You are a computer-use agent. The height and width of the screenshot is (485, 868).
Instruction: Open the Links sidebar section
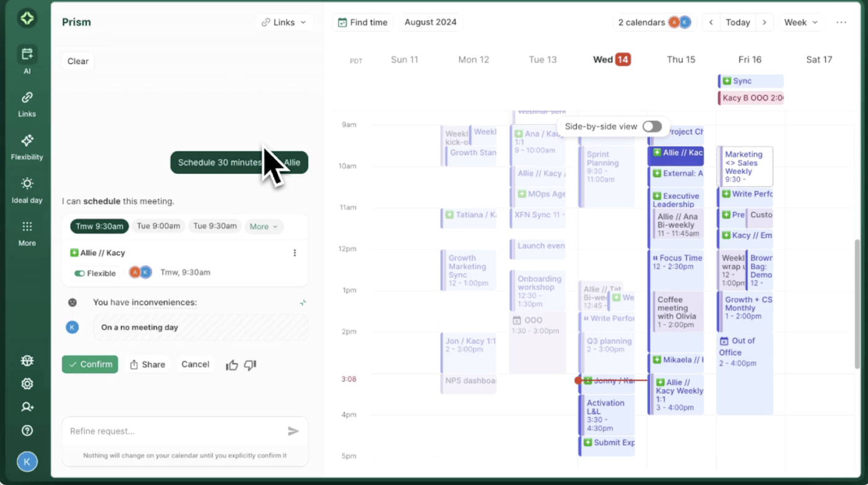27,103
